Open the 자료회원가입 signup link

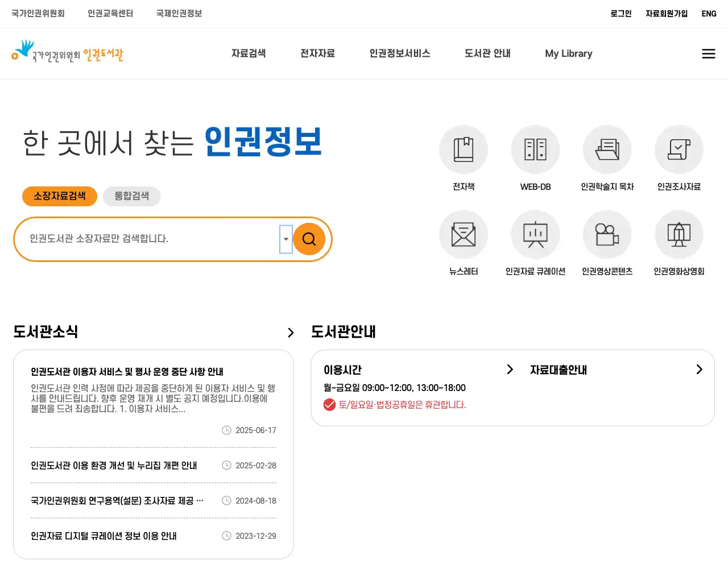(666, 13)
